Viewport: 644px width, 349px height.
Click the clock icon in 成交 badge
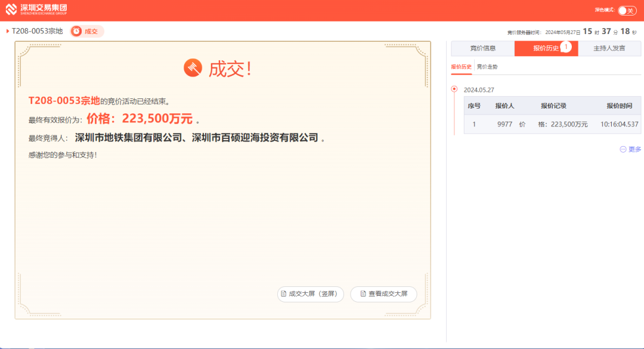76,31
